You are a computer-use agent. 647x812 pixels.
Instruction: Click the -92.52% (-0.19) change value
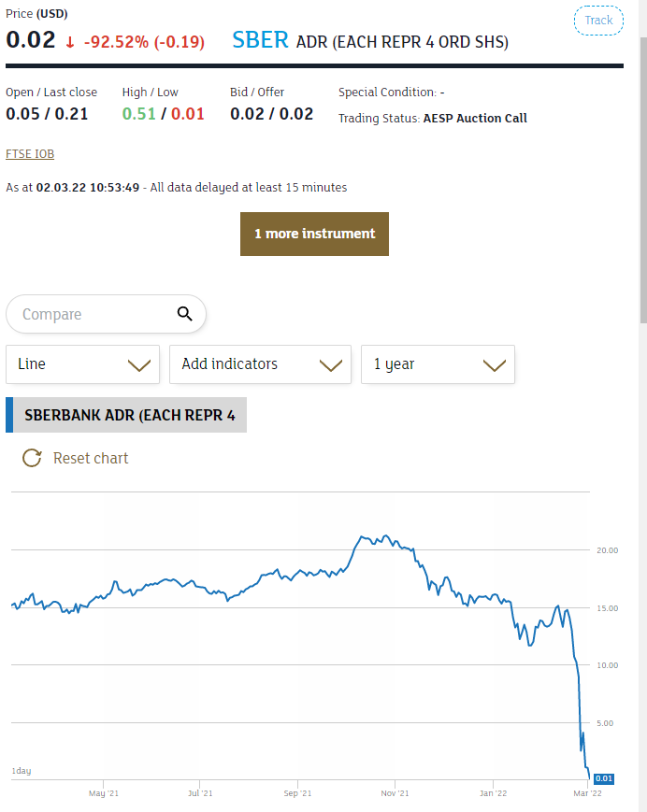(x=144, y=41)
